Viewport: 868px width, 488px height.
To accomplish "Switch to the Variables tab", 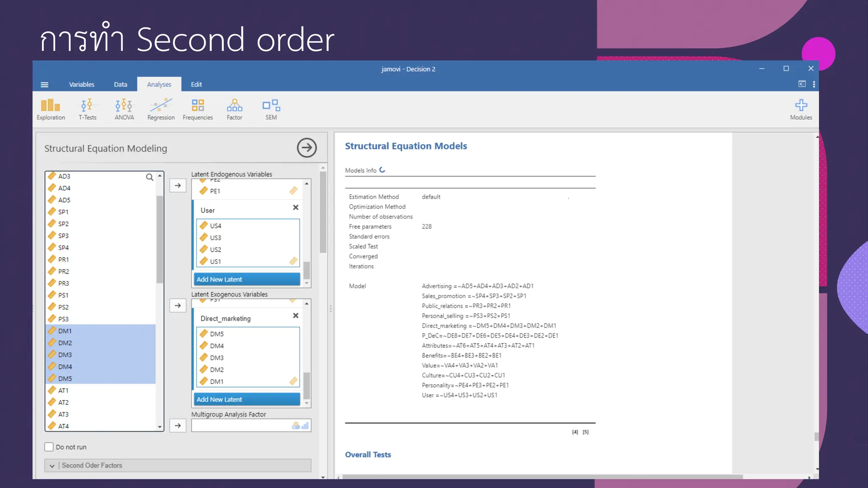I will pyautogui.click(x=81, y=84).
